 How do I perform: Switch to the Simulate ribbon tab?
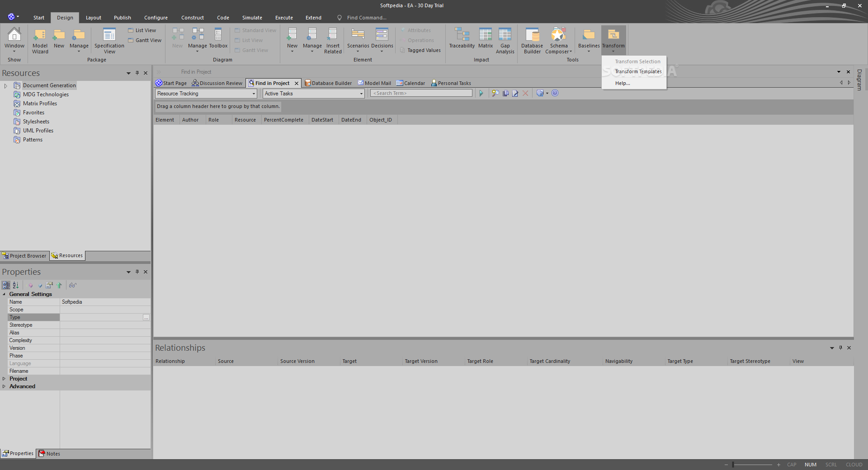pos(252,18)
